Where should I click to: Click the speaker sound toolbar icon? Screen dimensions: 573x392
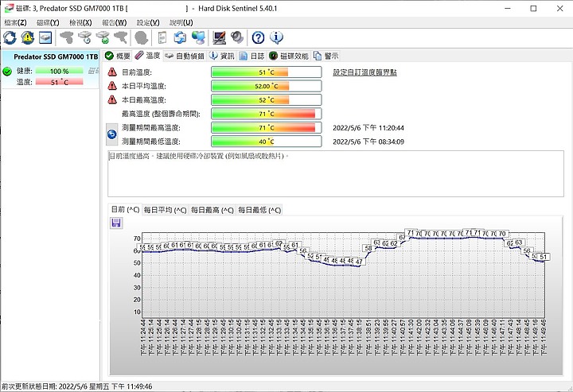pyautogui.click(x=237, y=37)
